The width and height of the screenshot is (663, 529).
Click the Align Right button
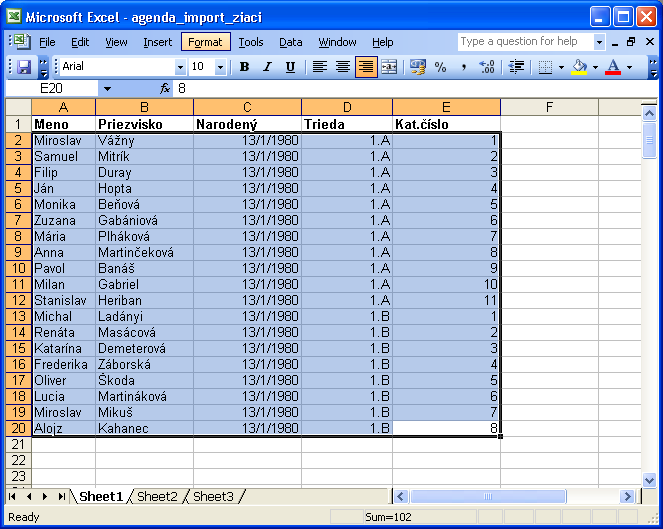[x=366, y=67]
